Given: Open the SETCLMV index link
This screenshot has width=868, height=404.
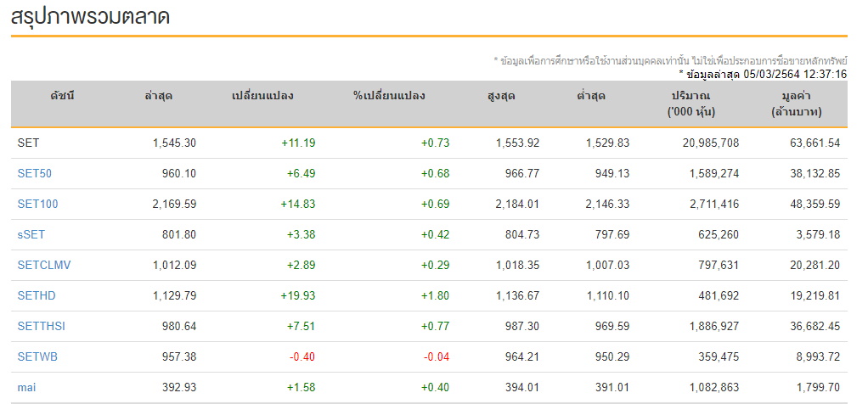Looking at the screenshot, I should point(43,265).
